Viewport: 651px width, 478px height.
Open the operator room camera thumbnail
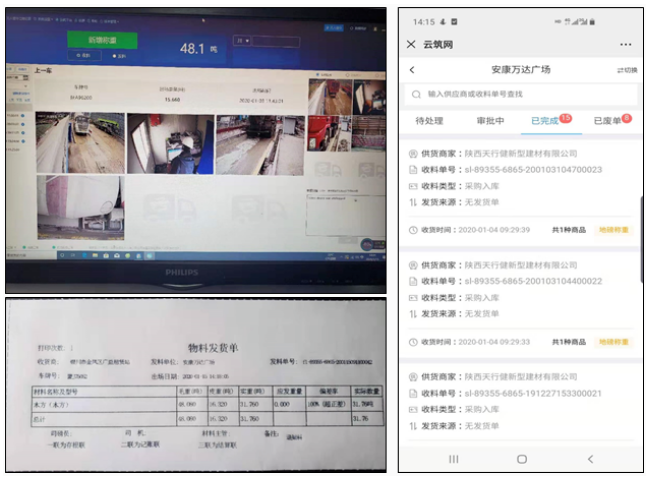[x=171, y=144]
